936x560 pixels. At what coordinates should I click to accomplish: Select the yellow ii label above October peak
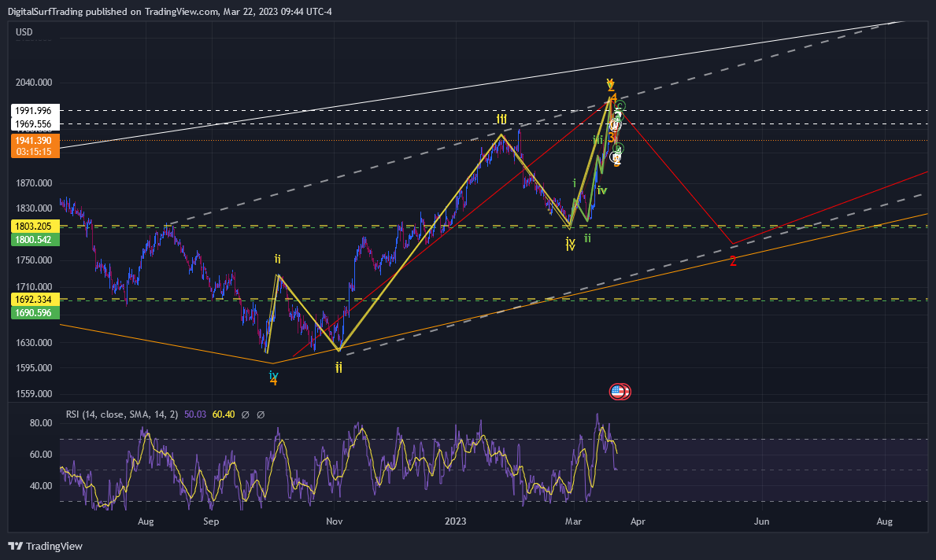pos(278,259)
